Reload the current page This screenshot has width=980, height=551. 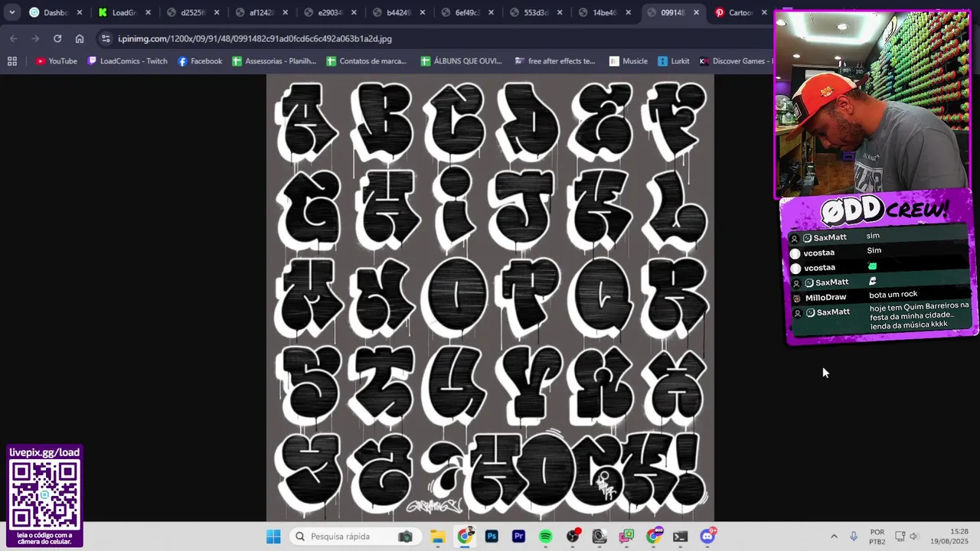tap(57, 38)
